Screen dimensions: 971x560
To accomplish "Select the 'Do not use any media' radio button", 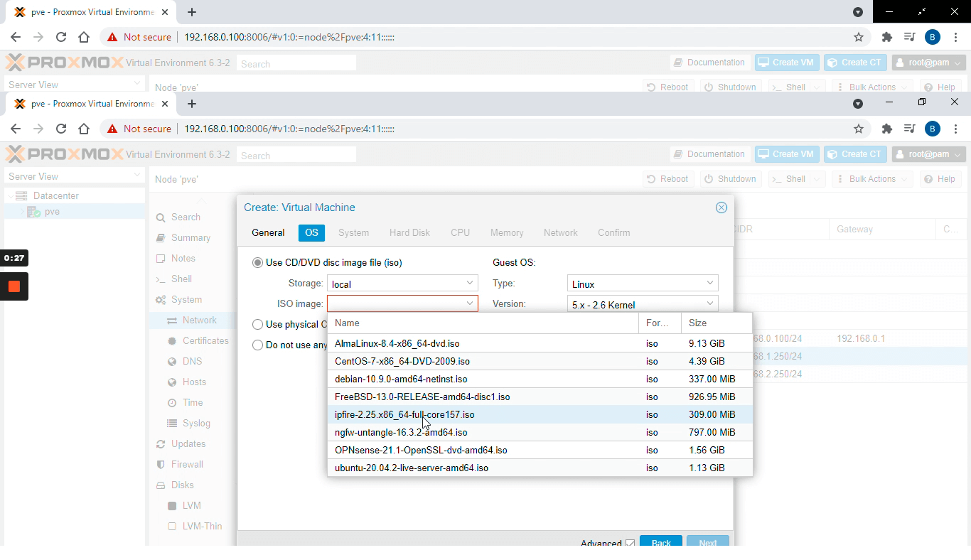I will tap(257, 346).
